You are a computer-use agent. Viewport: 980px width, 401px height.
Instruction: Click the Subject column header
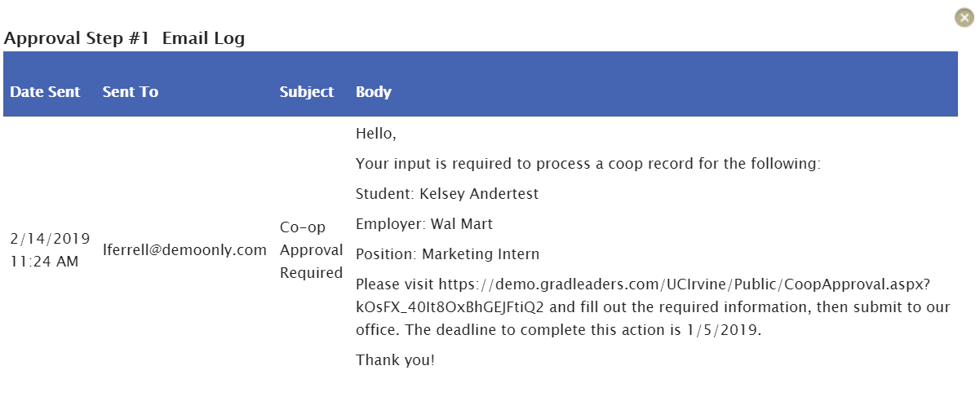click(x=307, y=92)
